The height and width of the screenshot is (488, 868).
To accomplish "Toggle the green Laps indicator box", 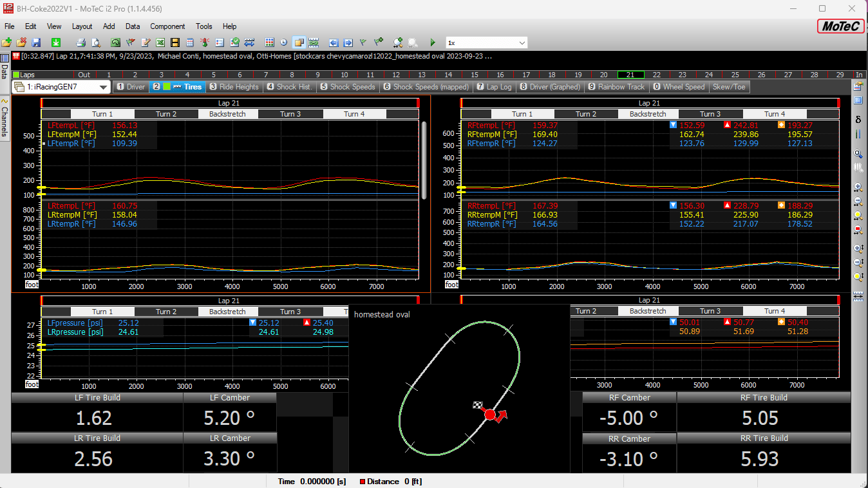I will [16, 75].
